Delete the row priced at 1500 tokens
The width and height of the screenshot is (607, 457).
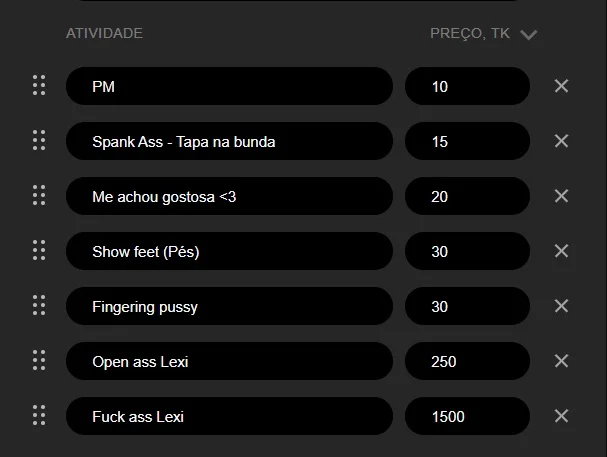coord(561,416)
